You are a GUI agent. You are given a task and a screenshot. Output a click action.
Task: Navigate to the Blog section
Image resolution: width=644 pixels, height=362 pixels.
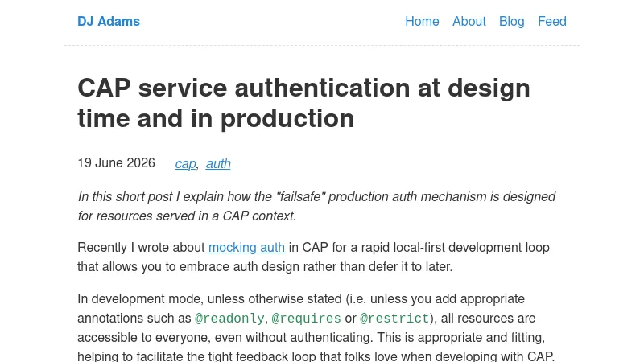(x=511, y=21)
